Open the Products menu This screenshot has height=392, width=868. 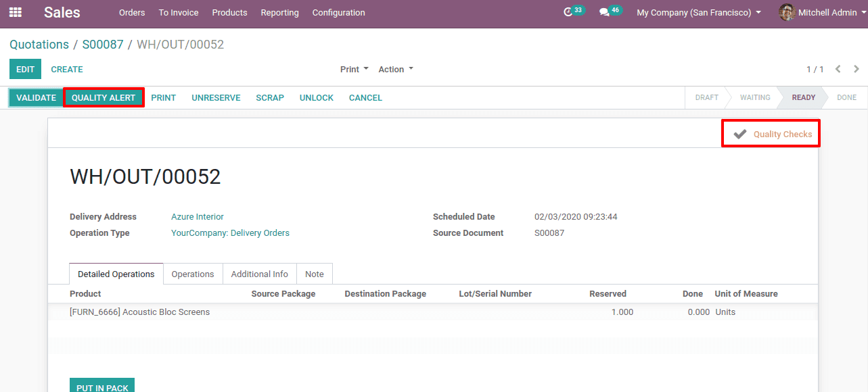tap(229, 13)
